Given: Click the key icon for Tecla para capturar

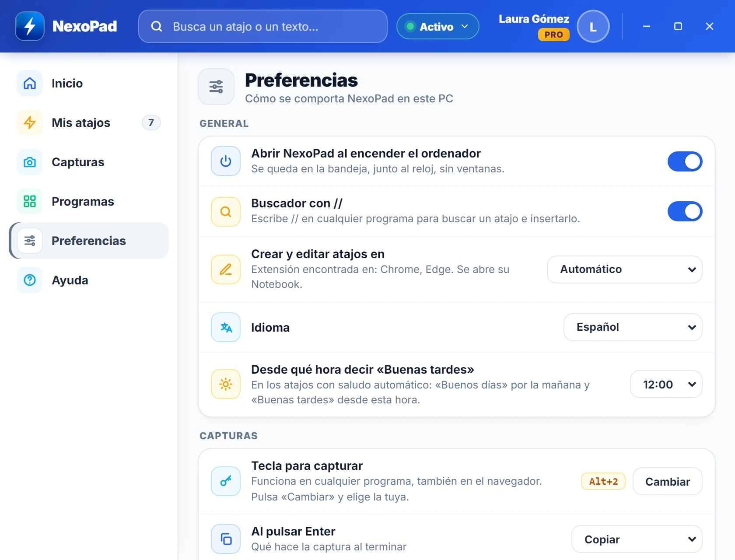Looking at the screenshot, I should [226, 481].
